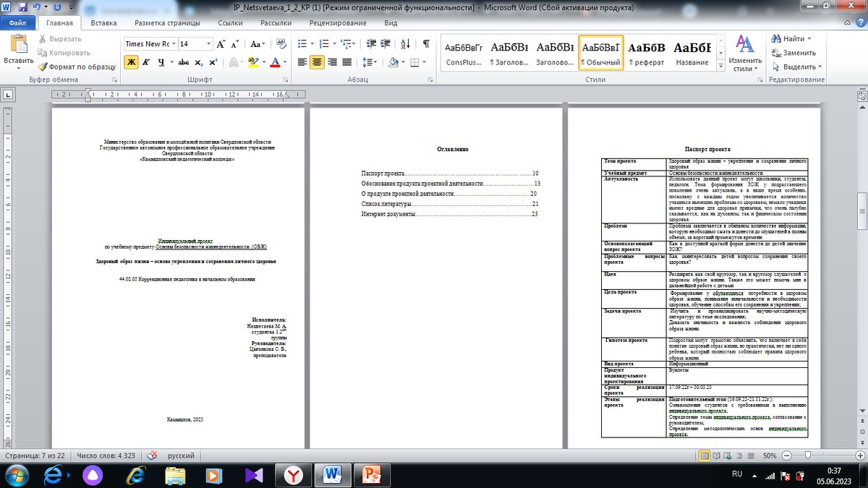Open the text effects glowing A icon
The image size is (868, 488).
tap(234, 62)
